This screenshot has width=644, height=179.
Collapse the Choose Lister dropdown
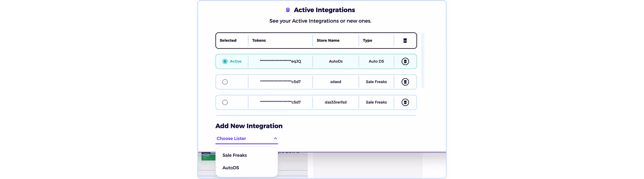(x=247, y=138)
